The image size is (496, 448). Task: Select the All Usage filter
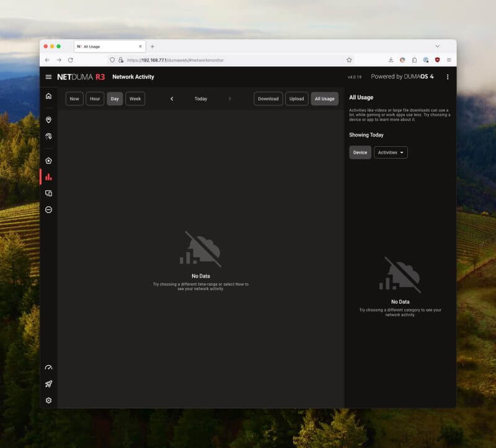click(324, 99)
